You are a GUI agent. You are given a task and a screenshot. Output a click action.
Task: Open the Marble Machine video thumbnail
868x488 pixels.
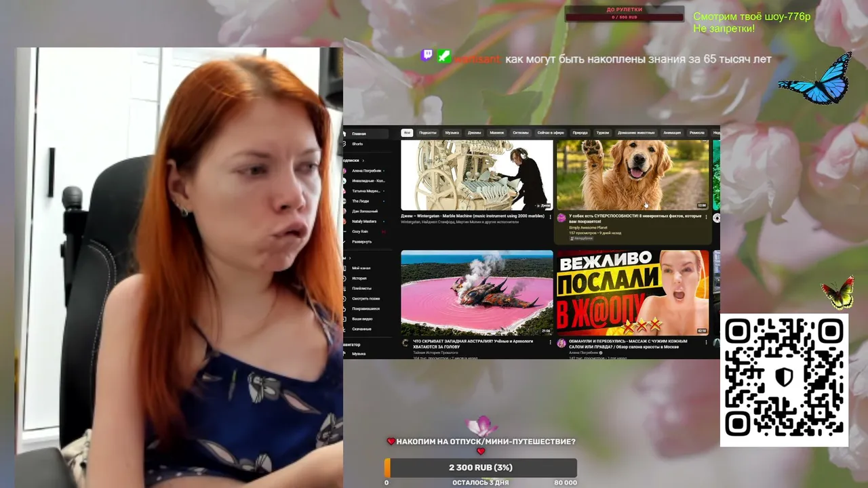(x=477, y=176)
